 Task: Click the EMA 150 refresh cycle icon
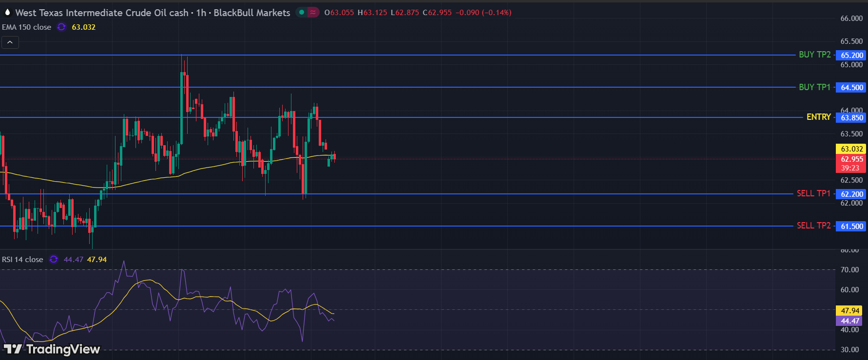(x=61, y=27)
